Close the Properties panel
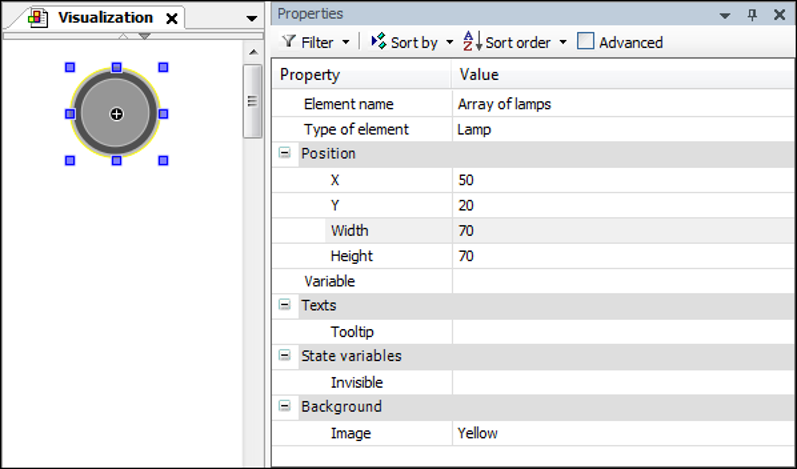This screenshot has height=469, width=797. (x=779, y=15)
